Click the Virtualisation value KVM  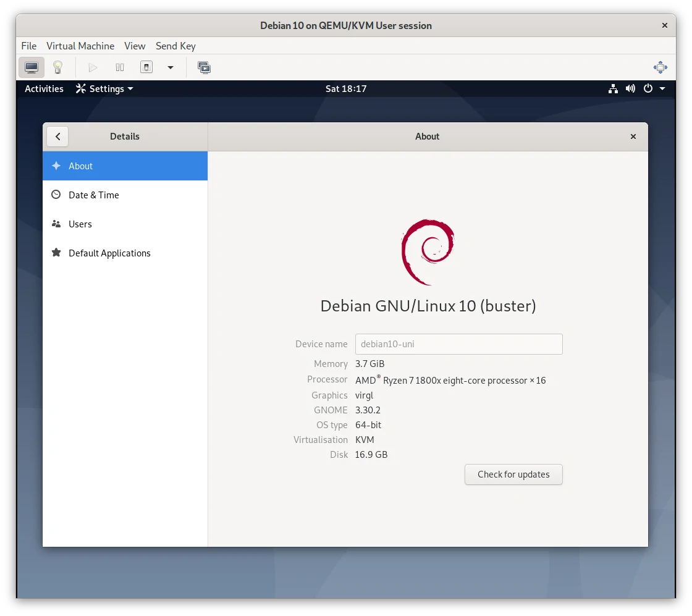pyautogui.click(x=365, y=440)
